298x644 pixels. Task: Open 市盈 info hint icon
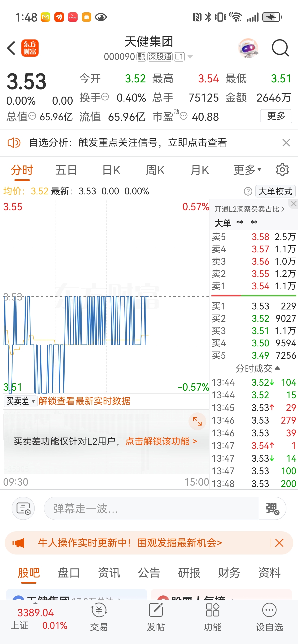point(184,116)
